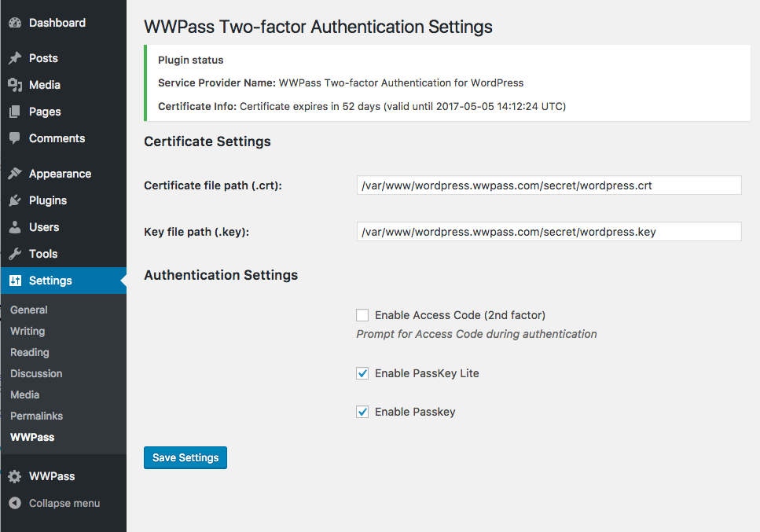This screenshot has height=532, width=760.
Task: Open Discussion settings submenu
Action: click(36, 373)
